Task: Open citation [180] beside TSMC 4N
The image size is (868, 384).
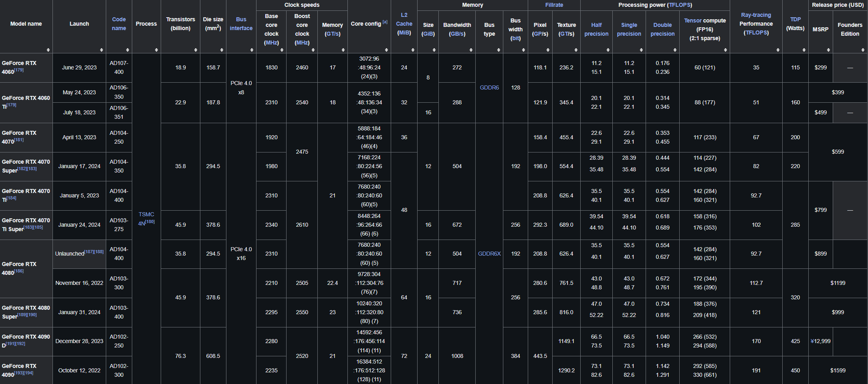Action: coord(150,221)
